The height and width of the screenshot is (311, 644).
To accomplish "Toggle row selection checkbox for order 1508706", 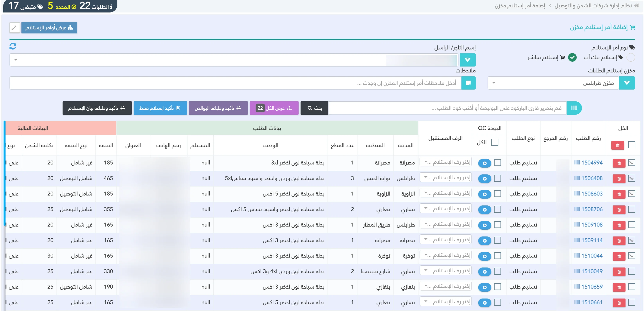I will tap(631, 209).
